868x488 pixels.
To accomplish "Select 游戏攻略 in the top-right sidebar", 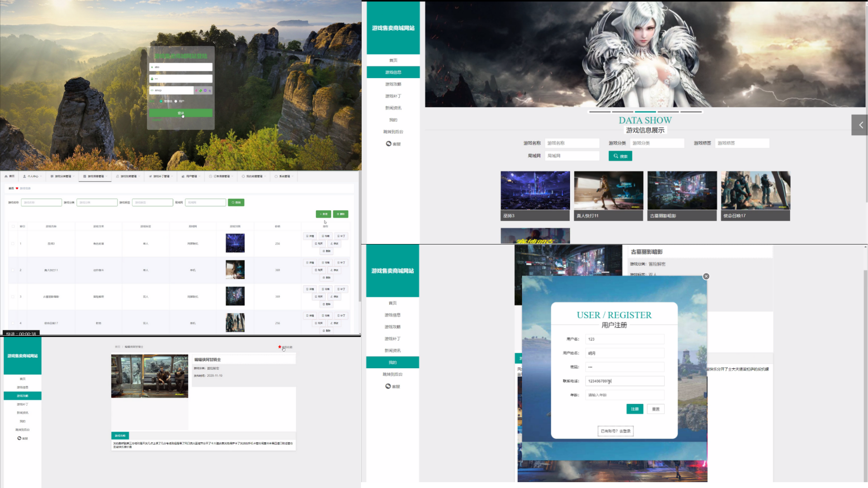I will pos(393,84).
